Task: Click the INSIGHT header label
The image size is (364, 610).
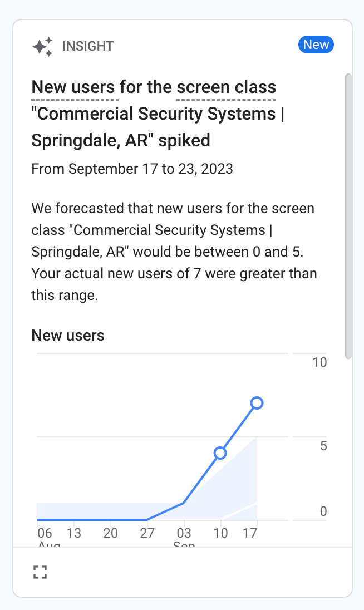Action: [x=88, y=46]
